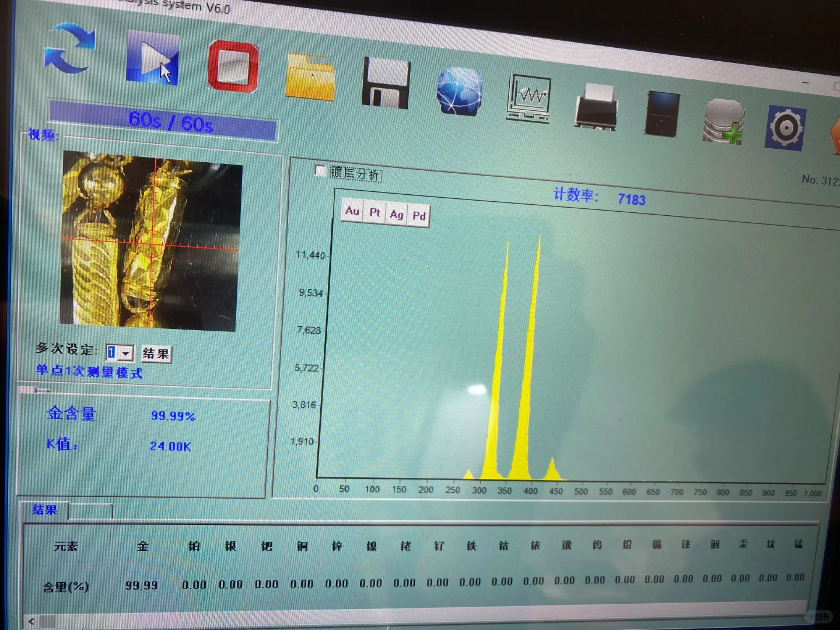Click the 1,910 y-axis label

(302, 442)
